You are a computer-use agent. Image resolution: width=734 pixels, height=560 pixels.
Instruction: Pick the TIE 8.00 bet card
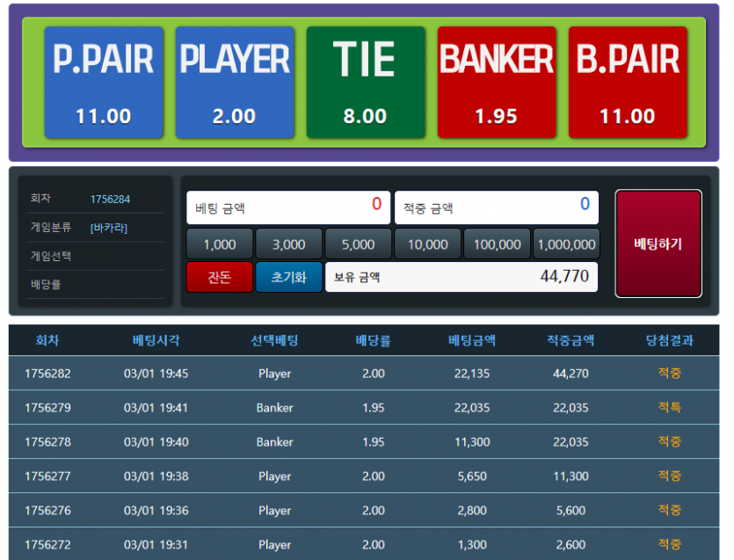(366, 83)
